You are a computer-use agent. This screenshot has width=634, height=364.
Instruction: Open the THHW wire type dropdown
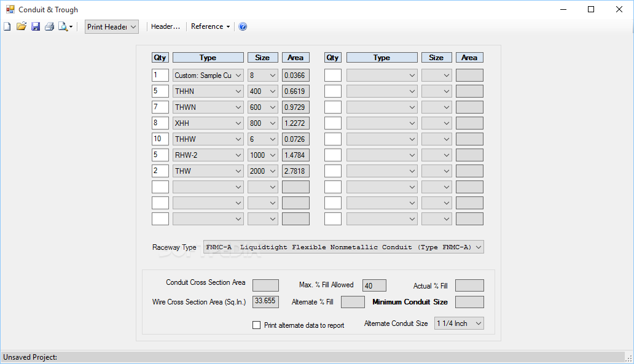pyautogui.click(x=208, y=139)
